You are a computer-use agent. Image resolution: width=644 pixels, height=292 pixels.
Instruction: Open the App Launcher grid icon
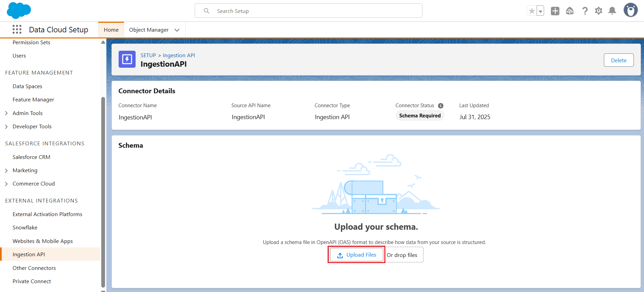coord(17,30)
